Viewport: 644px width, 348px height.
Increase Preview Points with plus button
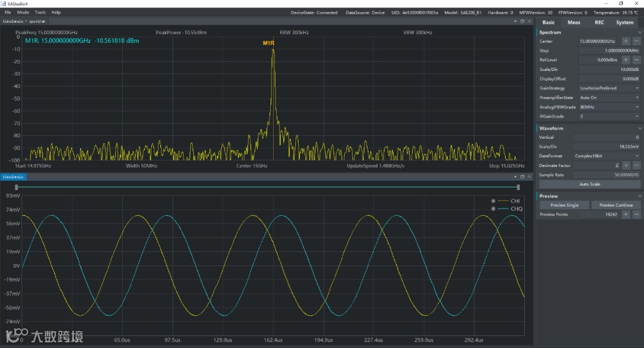(626, 214)
